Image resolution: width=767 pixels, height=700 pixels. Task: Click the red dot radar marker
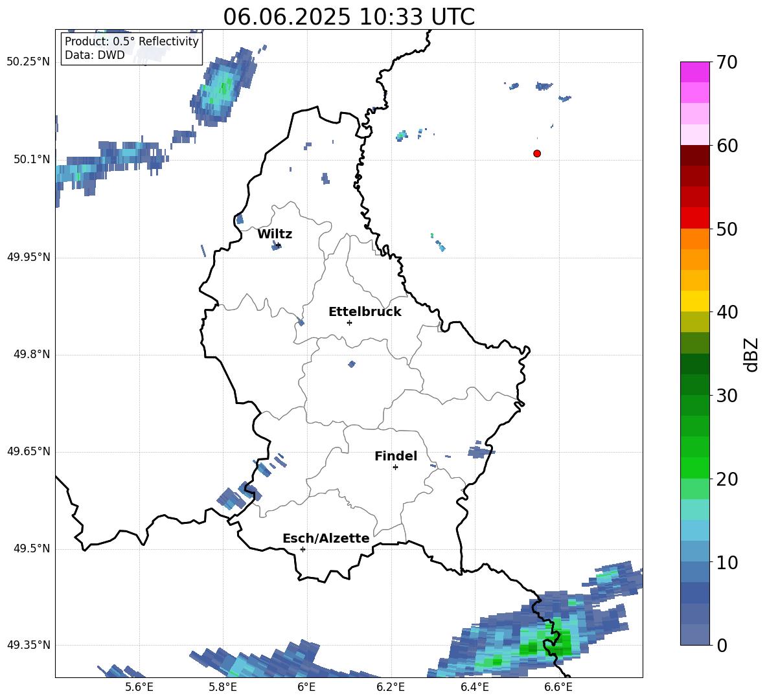(537, 153)
